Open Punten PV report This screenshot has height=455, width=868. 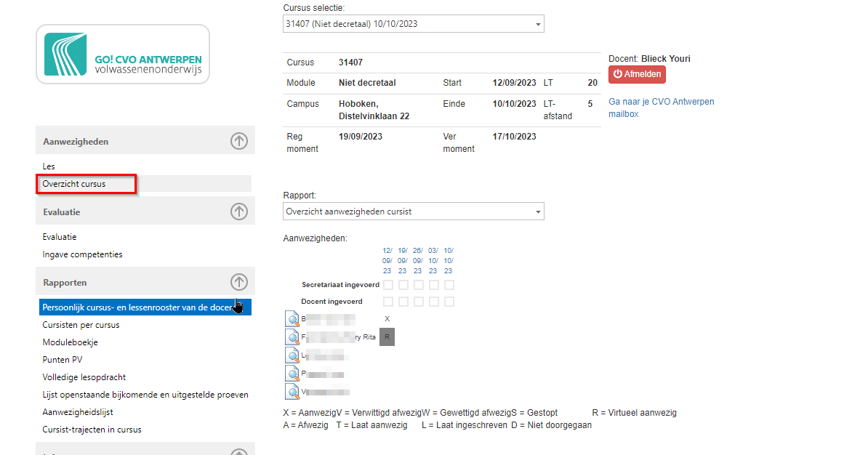tap(63, 360)
